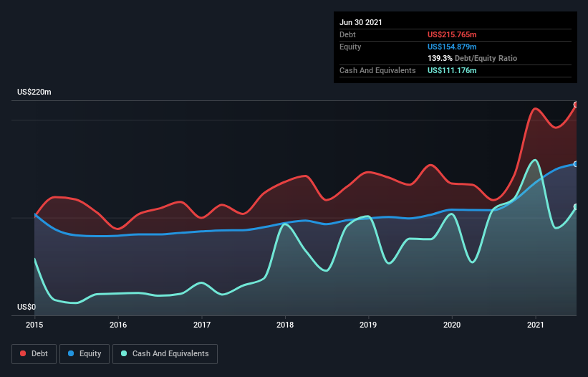Toggle the Cash And Equivalents legend button

coord(165,354)
